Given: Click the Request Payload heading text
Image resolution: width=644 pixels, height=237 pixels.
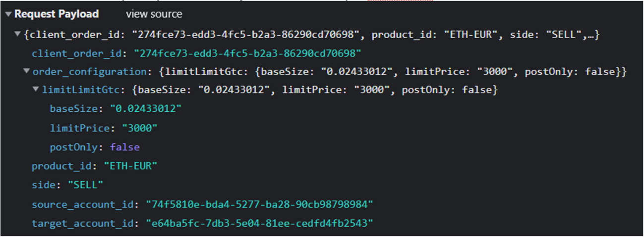Looking at the screenshot, I should (57, 14).
